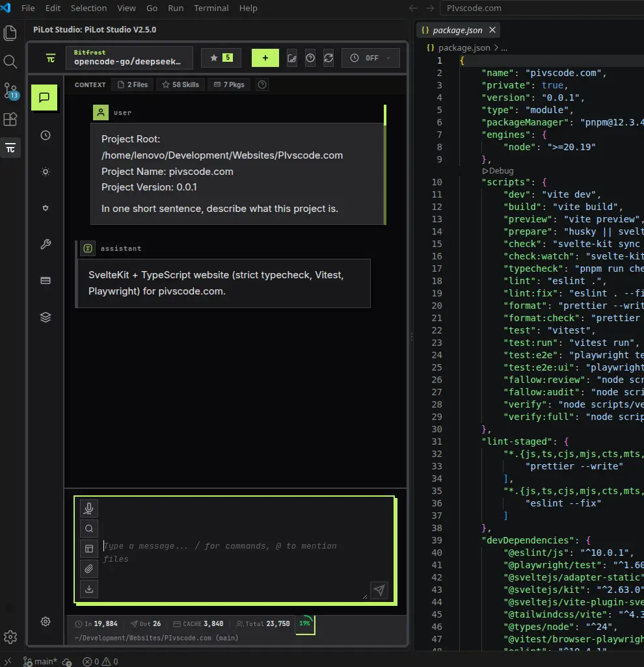Image resolution: width=644 pixels, height=667 pixels.
Task: Click the PIvscode.com command center search
Action: 543,8
